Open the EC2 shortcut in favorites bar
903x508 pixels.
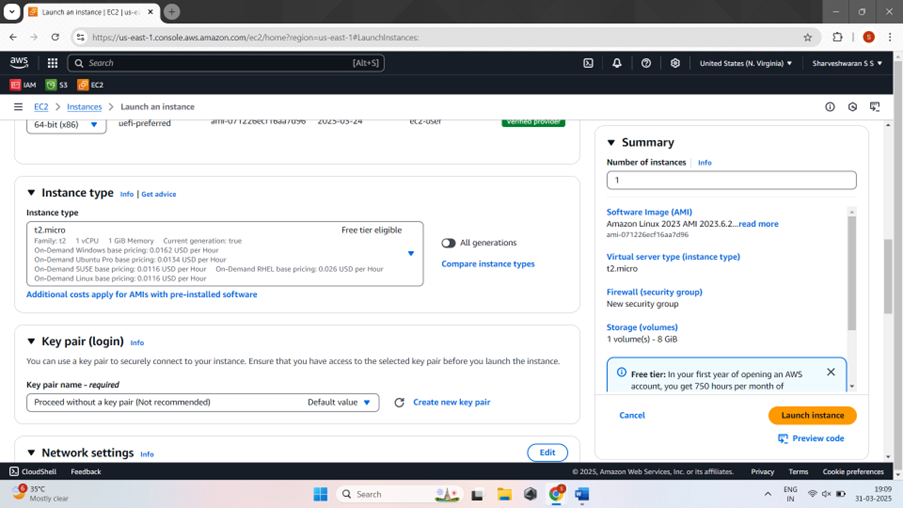90,85
